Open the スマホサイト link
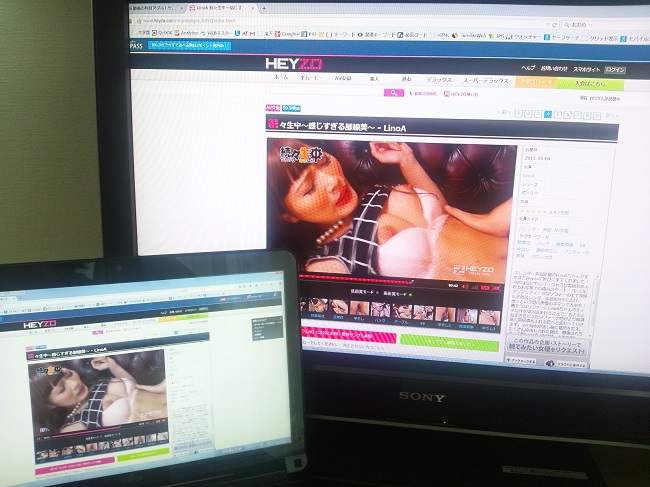This screenshot has height=487, width=650. coord(587,69)
